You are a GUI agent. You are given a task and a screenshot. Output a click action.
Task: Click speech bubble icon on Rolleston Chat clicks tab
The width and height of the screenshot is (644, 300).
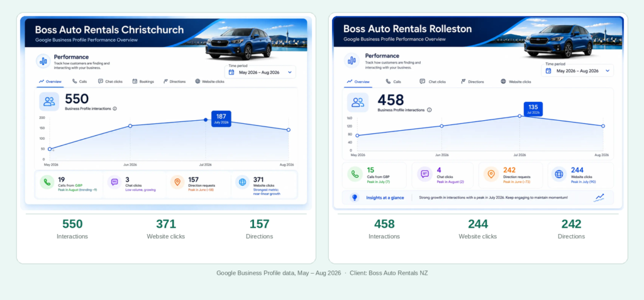pyautogui.click(x=422, y=81)
